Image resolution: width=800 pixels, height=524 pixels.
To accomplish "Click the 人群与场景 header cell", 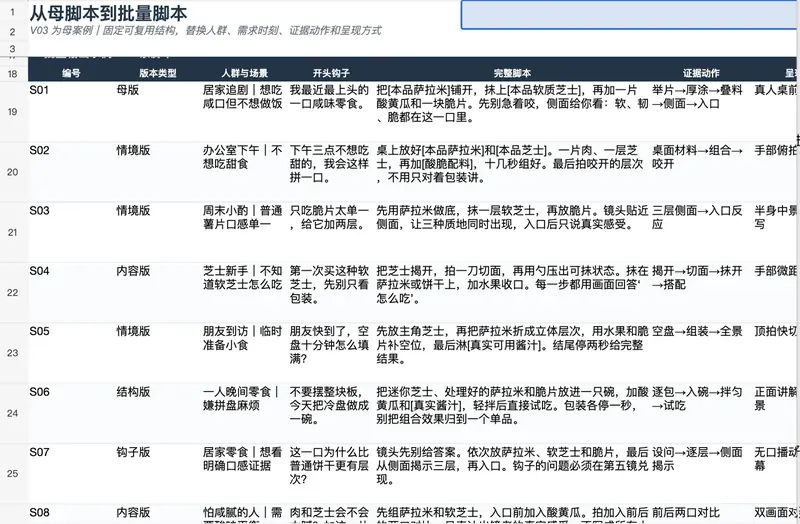I will (245, 73).
